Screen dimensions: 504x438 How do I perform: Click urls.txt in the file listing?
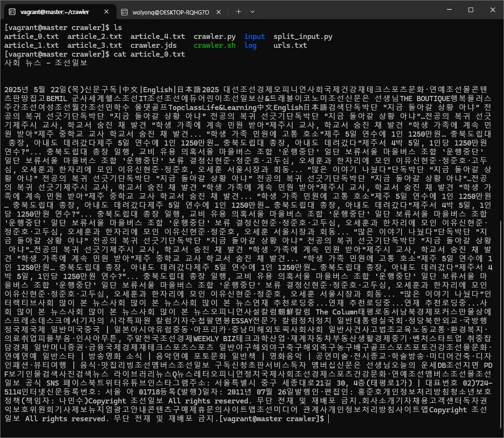290,45
